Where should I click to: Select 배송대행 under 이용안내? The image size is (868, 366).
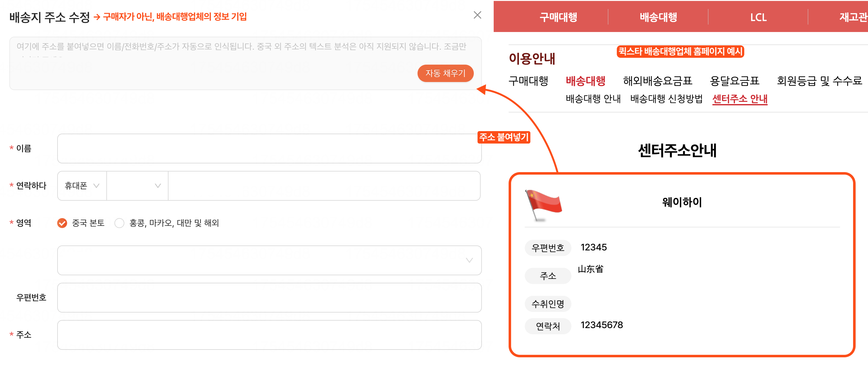[x=586, y=81]
